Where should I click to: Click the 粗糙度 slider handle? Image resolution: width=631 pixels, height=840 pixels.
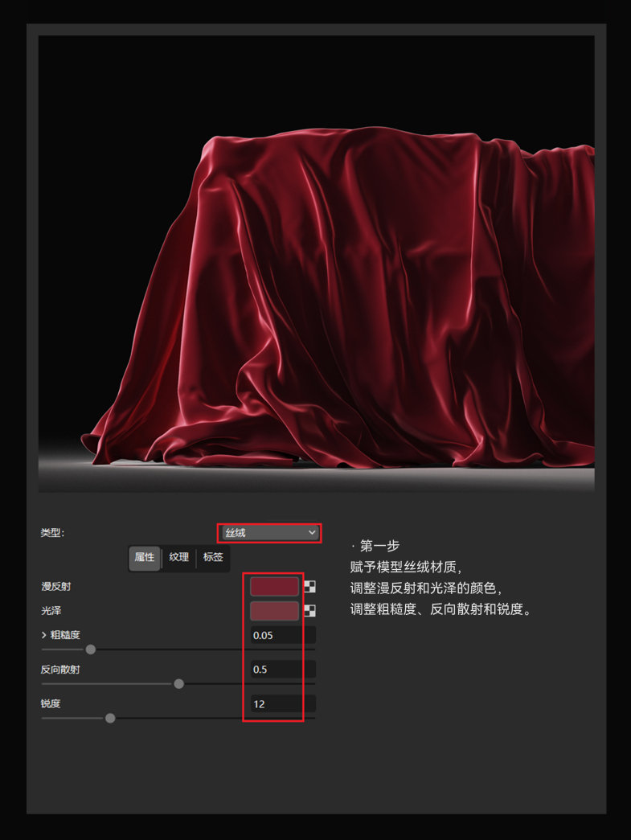91,649
